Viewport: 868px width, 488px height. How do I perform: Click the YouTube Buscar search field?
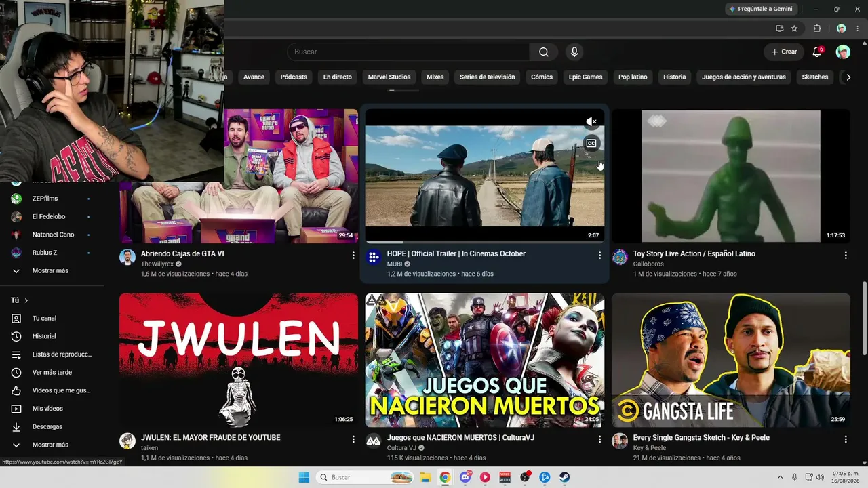tap(408, 52)
